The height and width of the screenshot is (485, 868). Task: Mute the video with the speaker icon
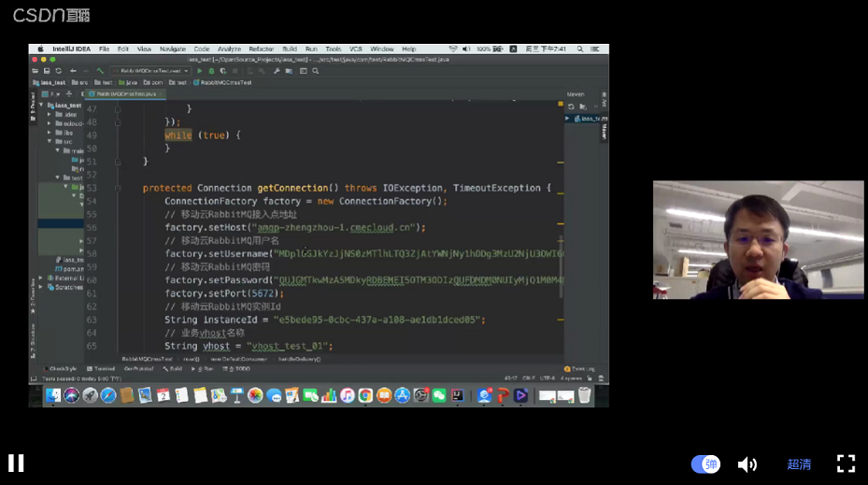pyautogui.click(x=747, y=464)
